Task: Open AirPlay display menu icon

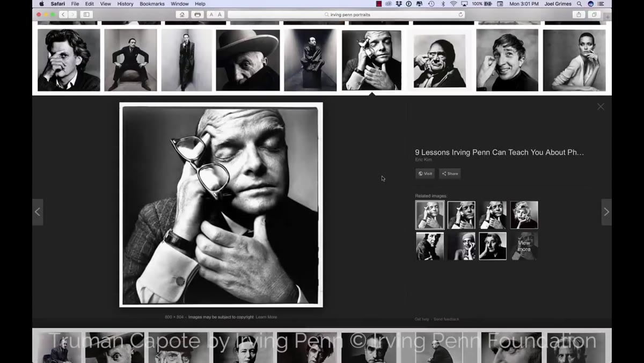Action: coord(465,4)
